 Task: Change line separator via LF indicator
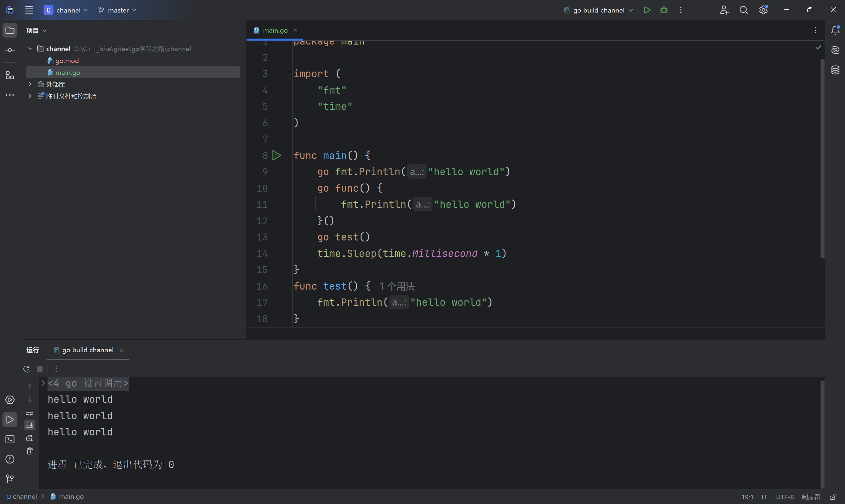click(x=765, y=497)
